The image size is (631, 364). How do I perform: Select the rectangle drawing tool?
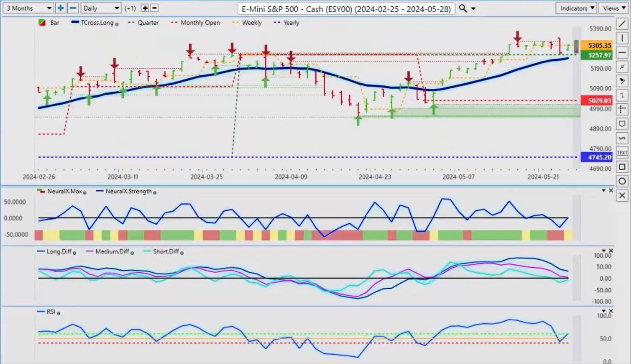click(x=622, y=167)
